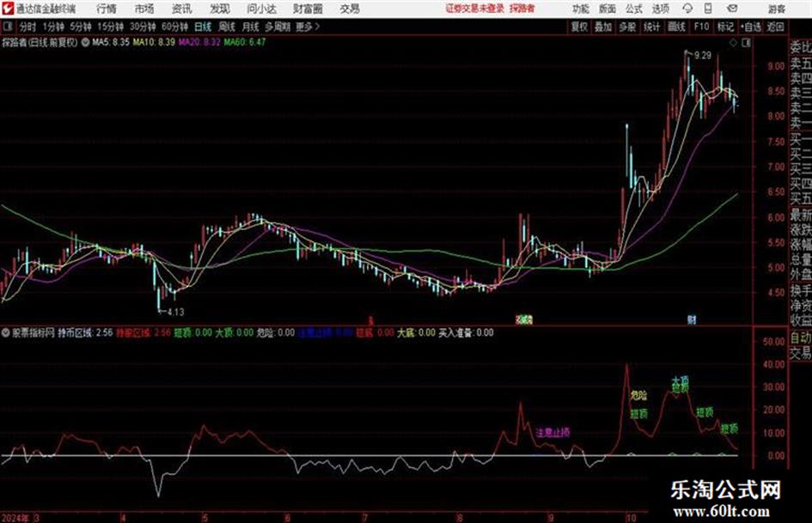The image size is (812, 523).
Task: Click the MA5: 8.35 indicator label
Action: tap(111, 42)
